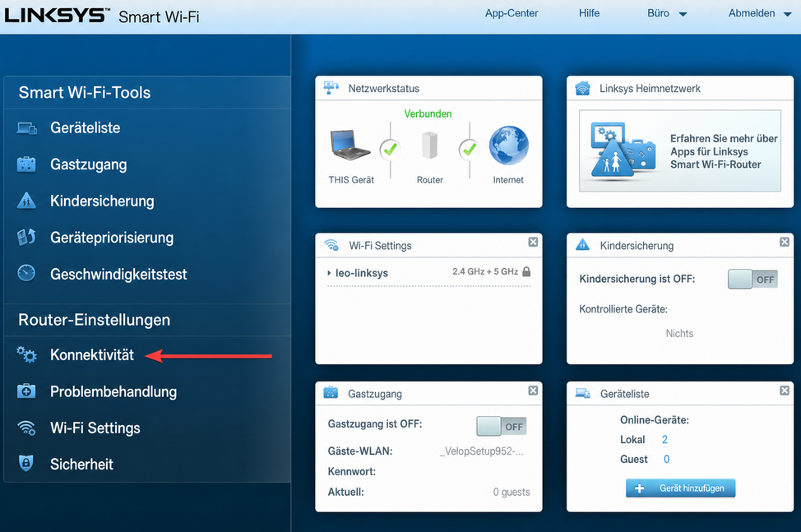Click the Problembehandlung first-aid kit icon
Viewport: 801px width, 532px height.
point(26,391)
